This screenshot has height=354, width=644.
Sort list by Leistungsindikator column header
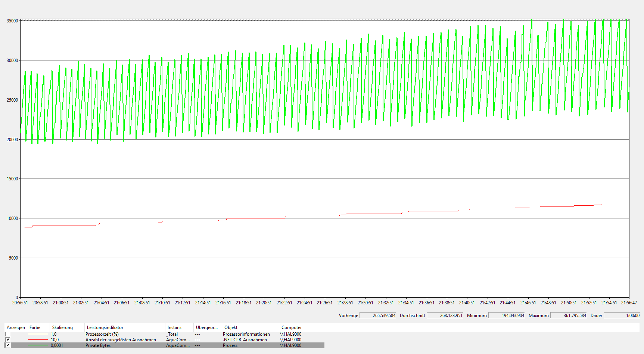pyautogui.click(x=105, y=327)
